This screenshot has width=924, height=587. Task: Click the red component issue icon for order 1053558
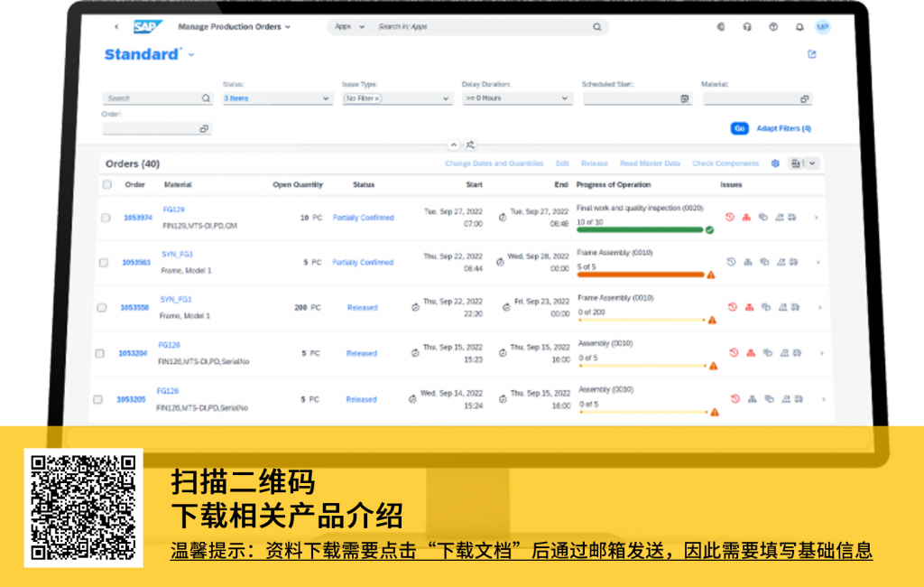click(x=748, y=307)
